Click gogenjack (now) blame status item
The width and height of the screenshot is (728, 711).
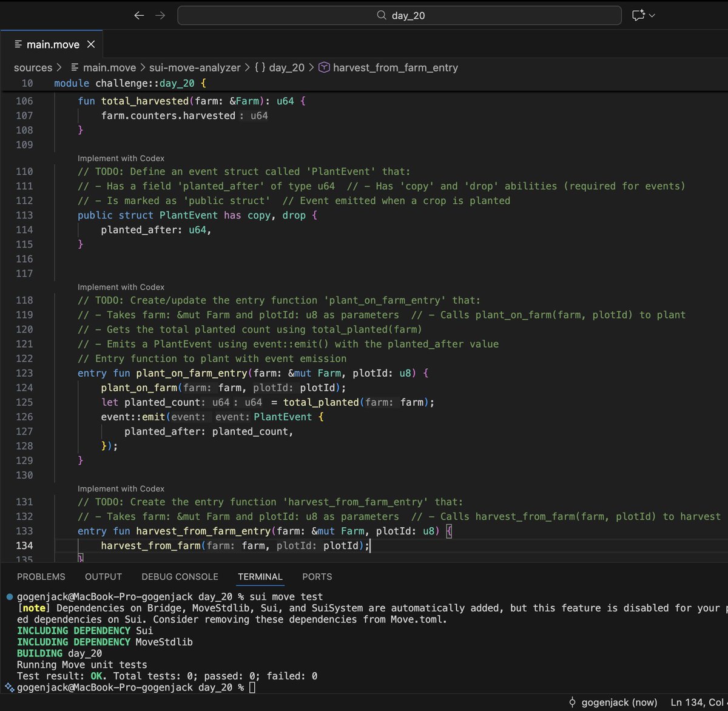[x=613, y=703]
